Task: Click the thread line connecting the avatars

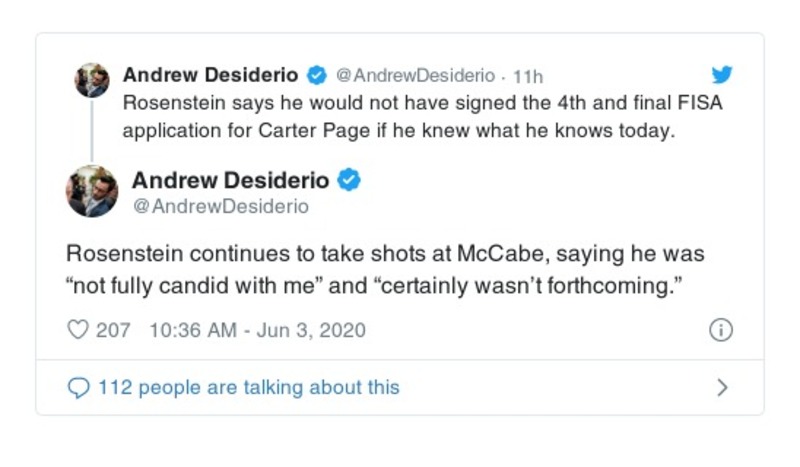Action: click(92, 130)
